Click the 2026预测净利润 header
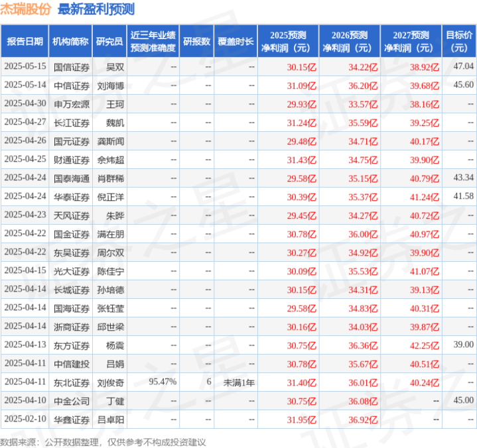The image size is (477, 448). tap(350, 41)
